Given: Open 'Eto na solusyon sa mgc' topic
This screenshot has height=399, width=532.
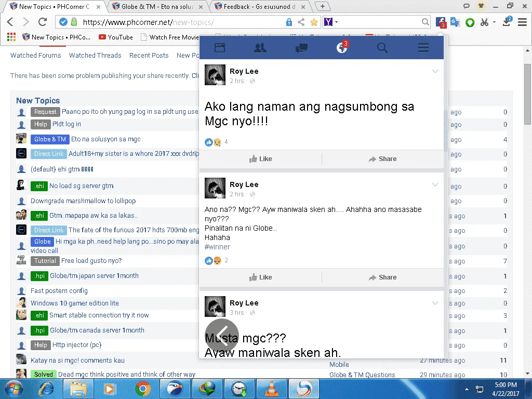Looking at the screenshot, I should pyautogui.click(x=106, y=139).
